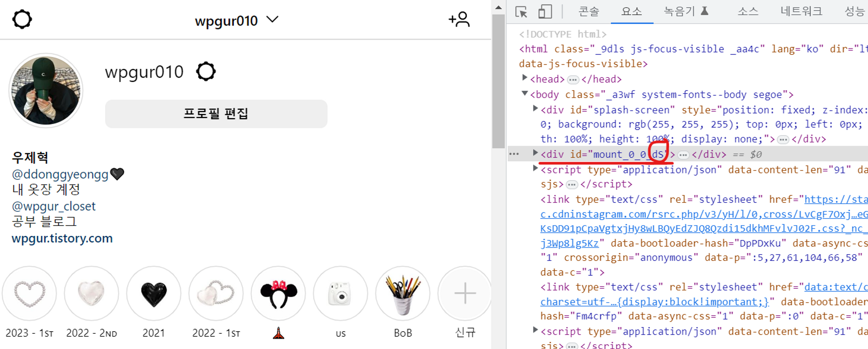This screenshot has width=868, height=349.
Task: Switch to the 성능 tab
Action: (854, 12)
